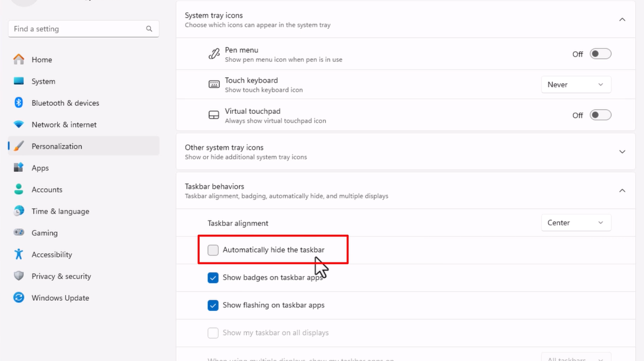Viewport: 644px width, 361px height.
Task: Open Windows Update sync icon
Action: 19,298
